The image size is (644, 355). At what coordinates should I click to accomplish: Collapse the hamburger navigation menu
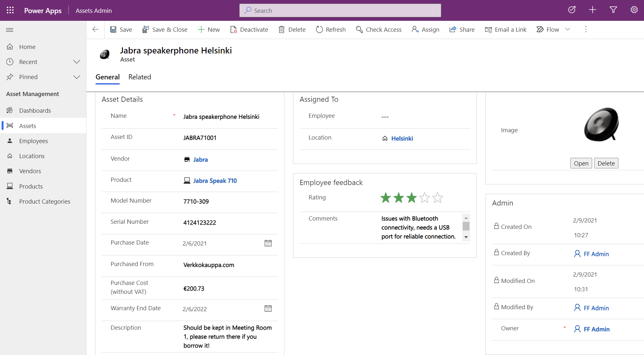coord(10,30)
